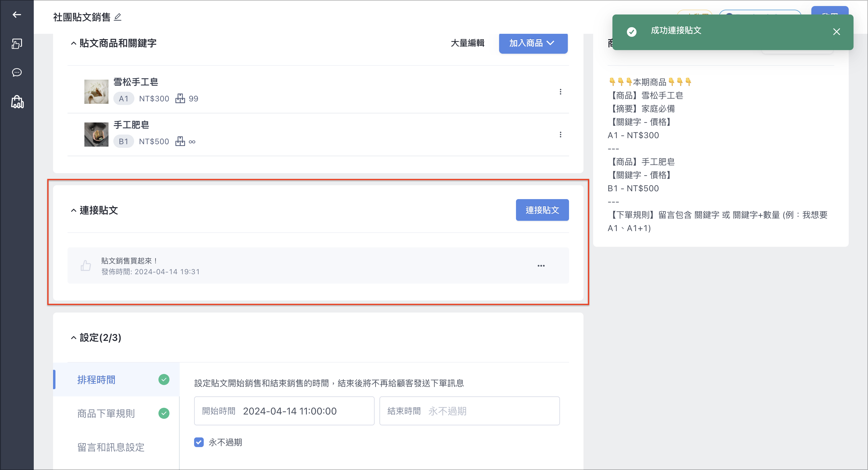
Task: Click the B1 - NT$500 preview line
Action: click(x=633, y=188)
